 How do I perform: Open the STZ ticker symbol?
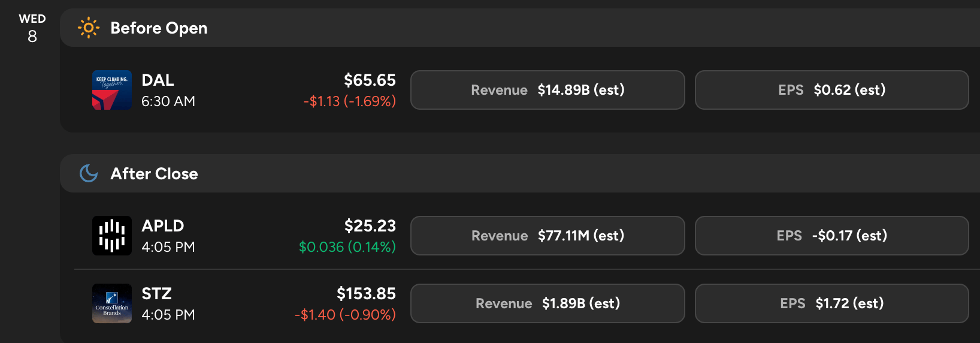tap(156, 294)
